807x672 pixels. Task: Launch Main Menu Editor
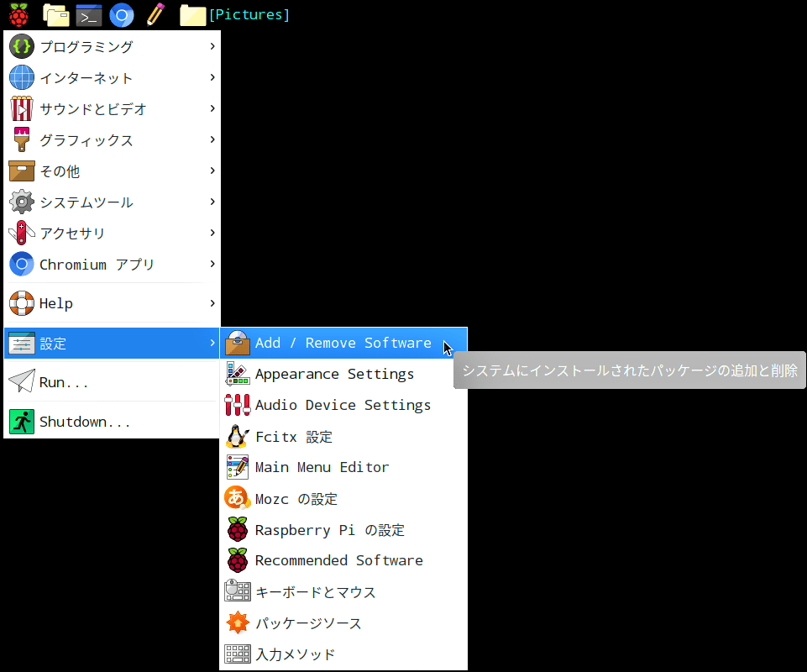pos(343,467)
